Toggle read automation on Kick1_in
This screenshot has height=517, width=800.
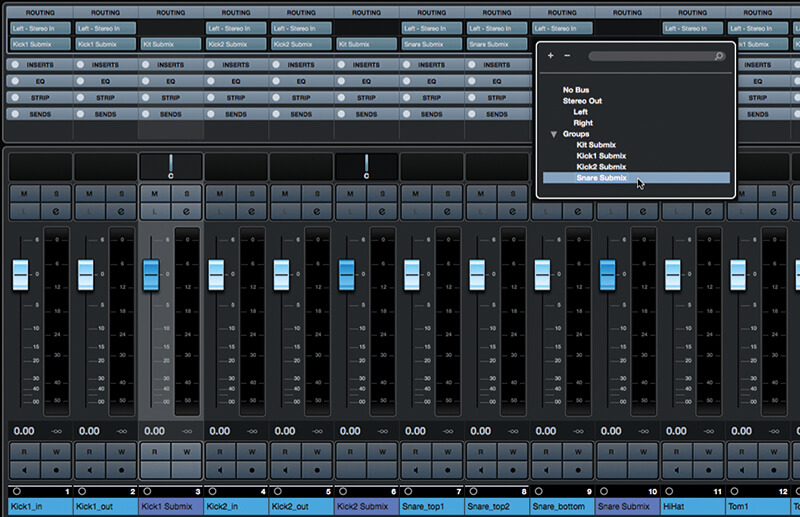pyautogui.click(x=24, y=452)
